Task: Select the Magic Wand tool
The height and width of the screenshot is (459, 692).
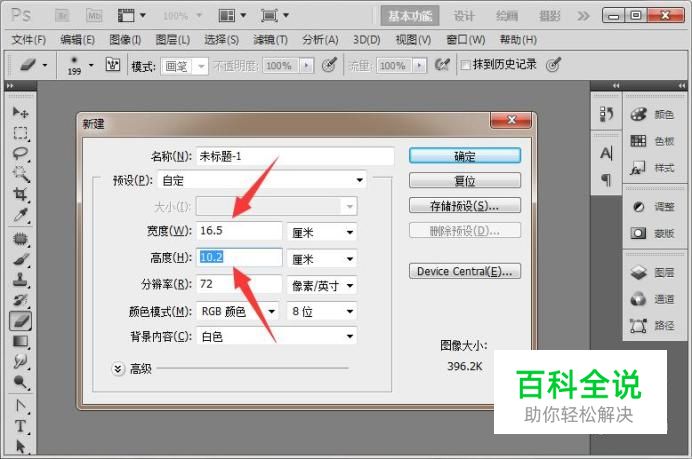Action: (x=20, y=174)
